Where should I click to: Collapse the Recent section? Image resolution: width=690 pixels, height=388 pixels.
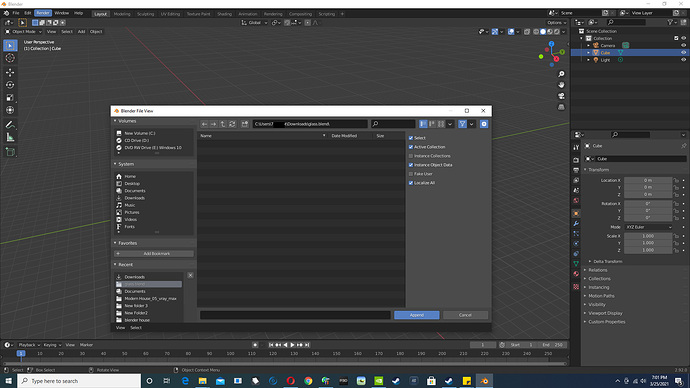[124, 265]
